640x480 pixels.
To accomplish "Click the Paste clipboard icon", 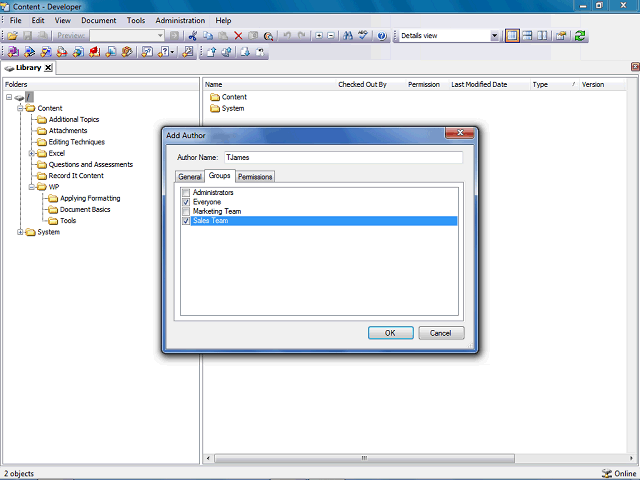I will click(x=223, y=36).
